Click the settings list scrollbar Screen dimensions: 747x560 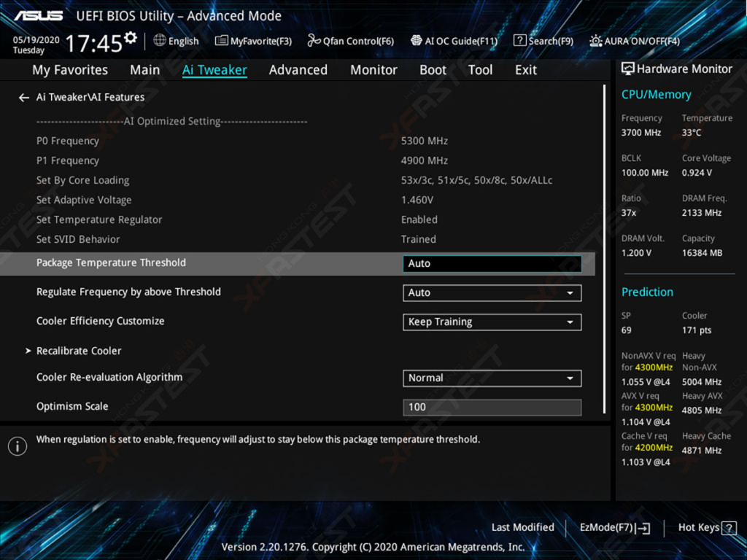pos(605,249)
